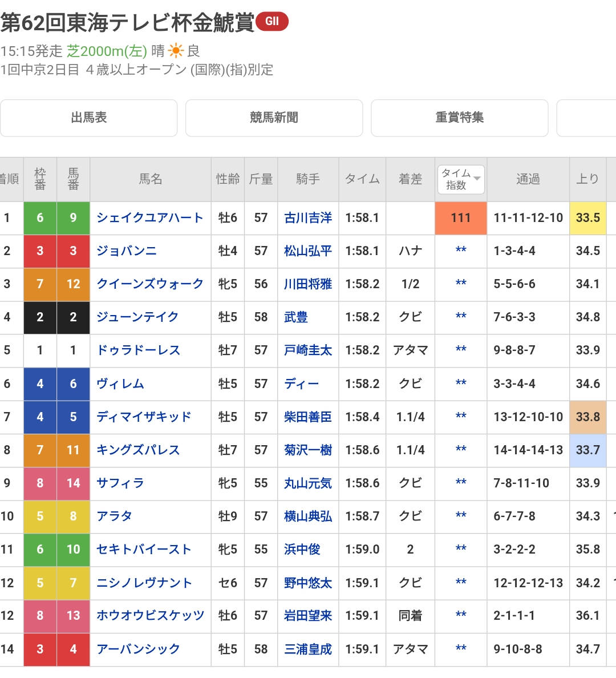The height and width of the screenshot is (678, 616).
Task: Open jockey 古川吉洋 profile link
Action: [307, 218]
